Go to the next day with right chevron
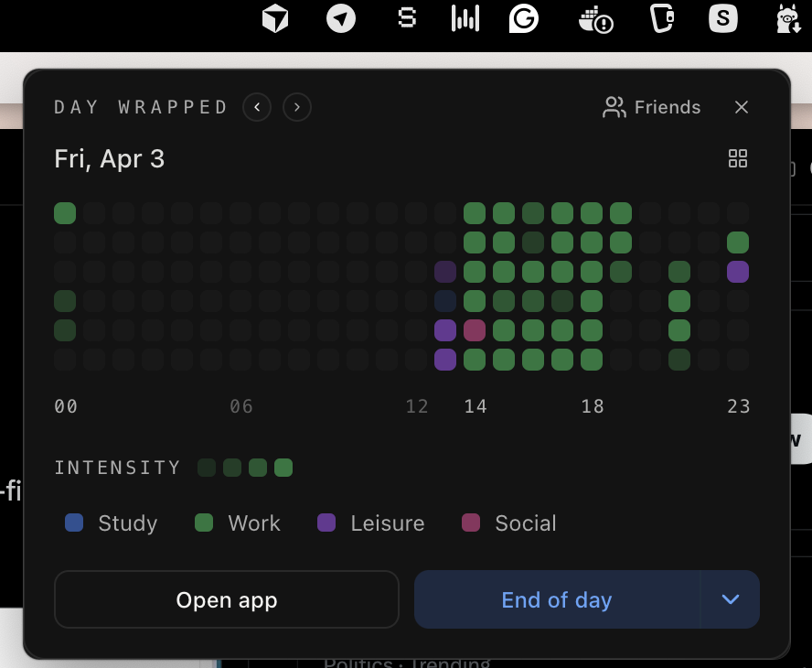 coord(297,107)
